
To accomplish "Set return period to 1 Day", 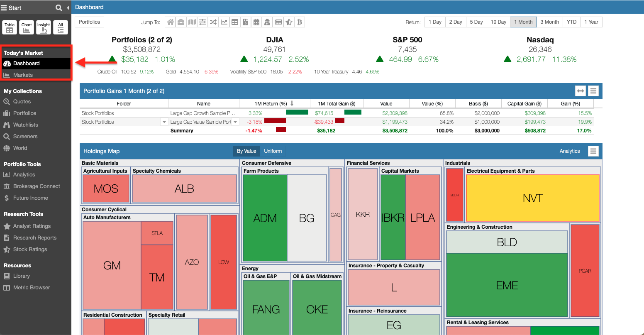I will point(435,22).
